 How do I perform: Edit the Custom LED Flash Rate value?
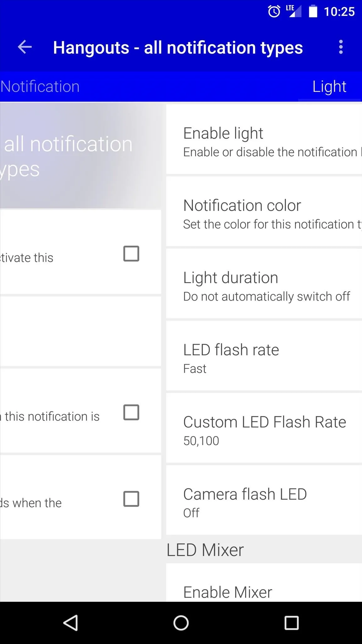click(x=264, y=428)
